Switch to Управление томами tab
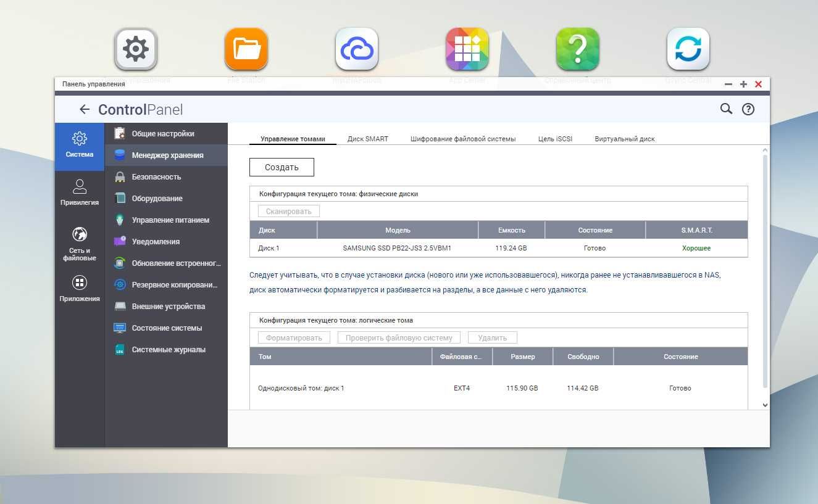The height and width of the screenshot is (504, 818). click(293, 139)
